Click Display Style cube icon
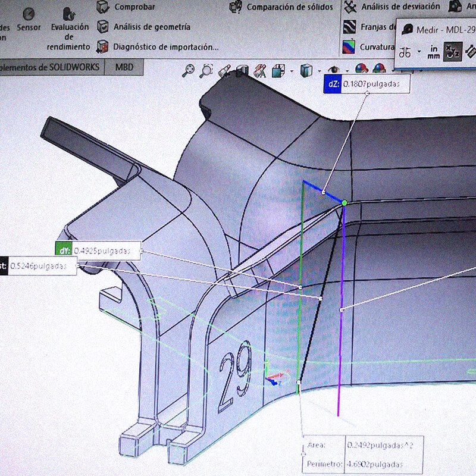 306,71
